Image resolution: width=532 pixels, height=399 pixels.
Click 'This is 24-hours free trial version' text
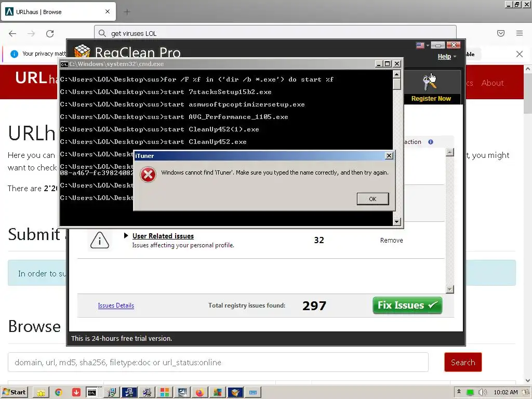[x=122, y=338]
